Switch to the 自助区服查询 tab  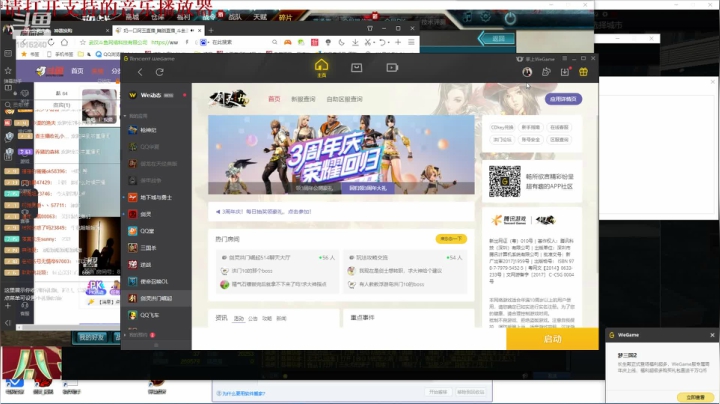(x=344, y=99)
